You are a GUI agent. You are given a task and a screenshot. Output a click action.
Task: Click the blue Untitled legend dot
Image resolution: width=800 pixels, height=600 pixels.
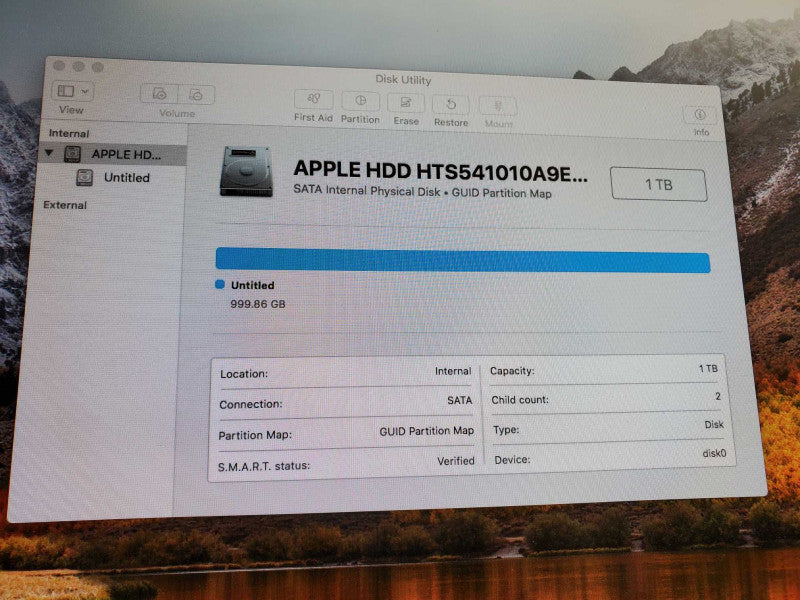tap(220, 284)
